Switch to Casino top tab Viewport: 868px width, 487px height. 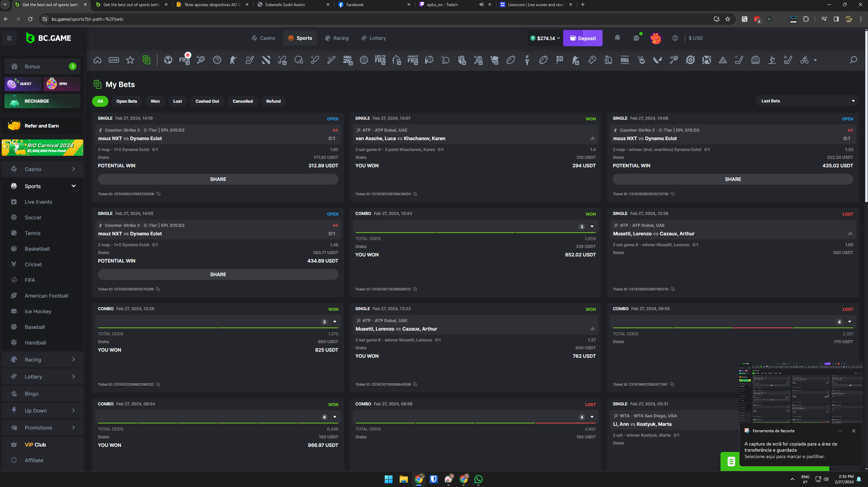[x=263, y=38]
